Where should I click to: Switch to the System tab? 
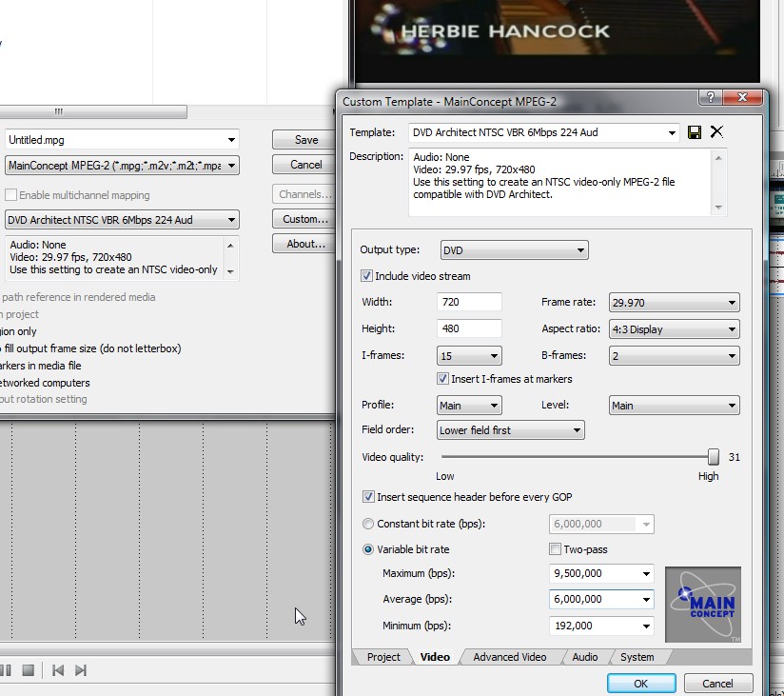[637, 657]
